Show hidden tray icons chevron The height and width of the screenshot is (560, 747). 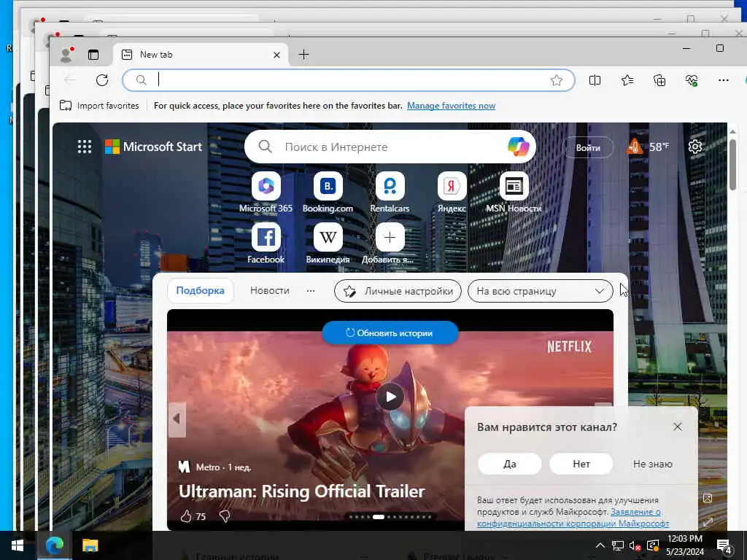click(600, 545)
